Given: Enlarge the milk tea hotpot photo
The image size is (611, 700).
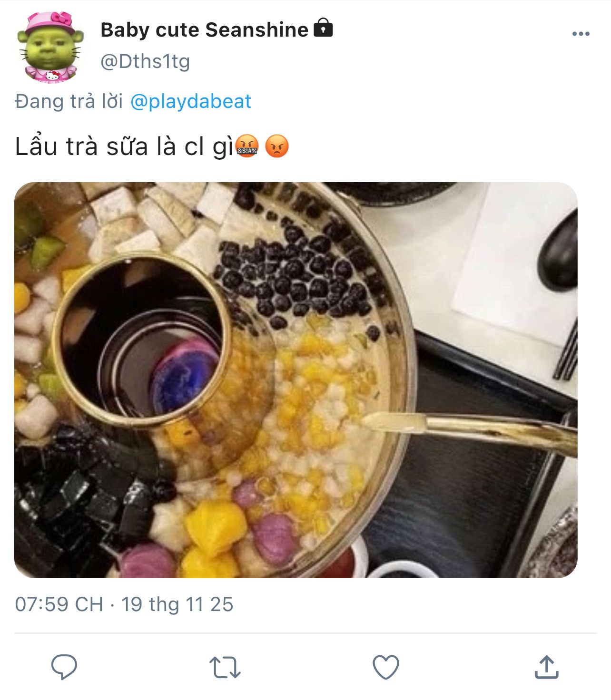Looking at the screenshot, I should pyautogui.click(x=296, y=380).
